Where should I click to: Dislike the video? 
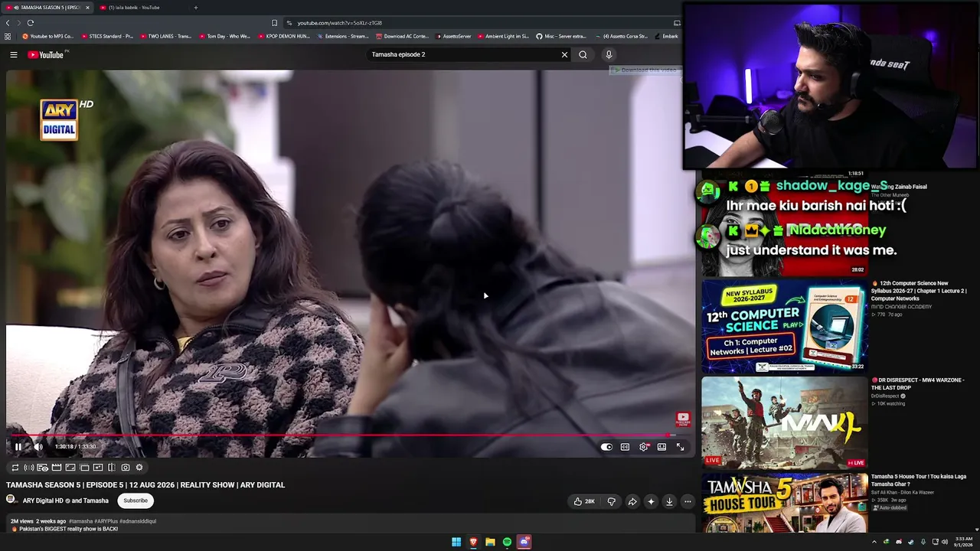click(611, 501)
